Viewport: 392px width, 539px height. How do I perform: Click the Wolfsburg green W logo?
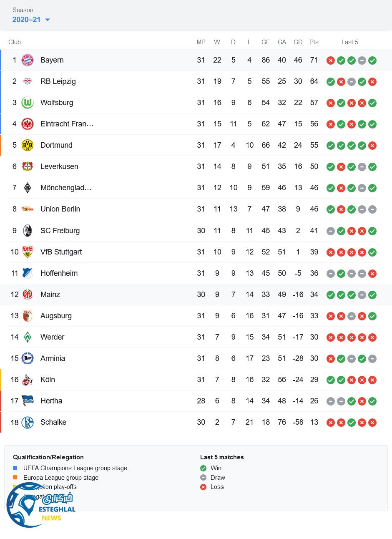click(28, 103)
